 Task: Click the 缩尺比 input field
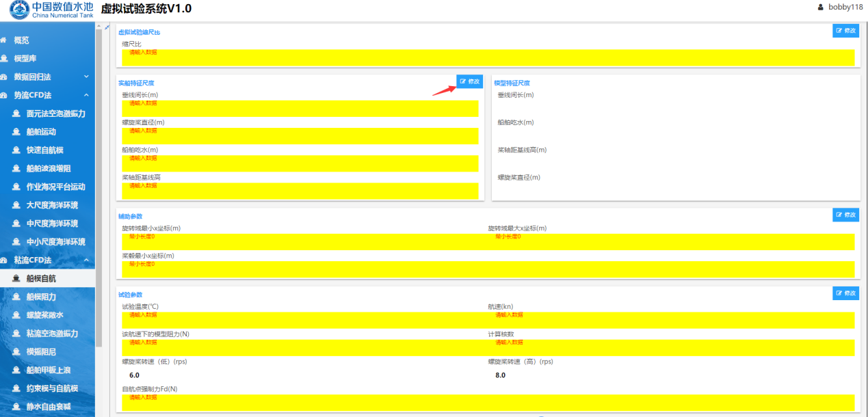488,57
